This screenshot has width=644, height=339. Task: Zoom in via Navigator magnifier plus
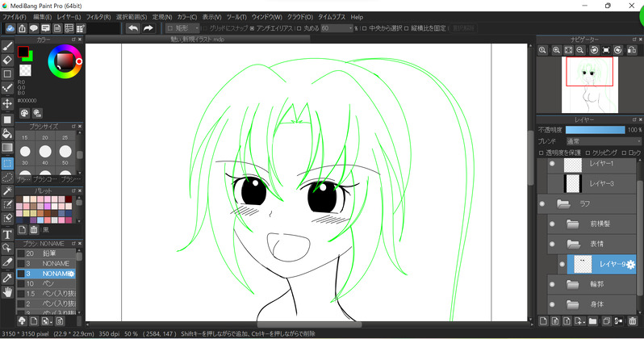[x=556, y=50]
